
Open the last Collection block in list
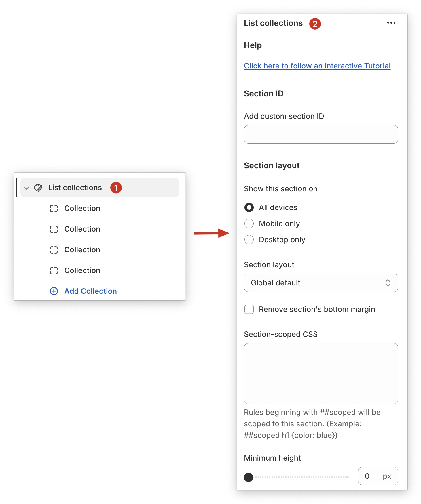pos(82,270)
